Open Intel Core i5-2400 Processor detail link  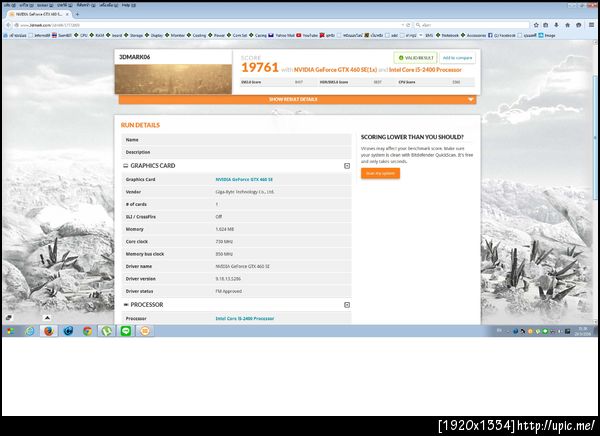245,318
